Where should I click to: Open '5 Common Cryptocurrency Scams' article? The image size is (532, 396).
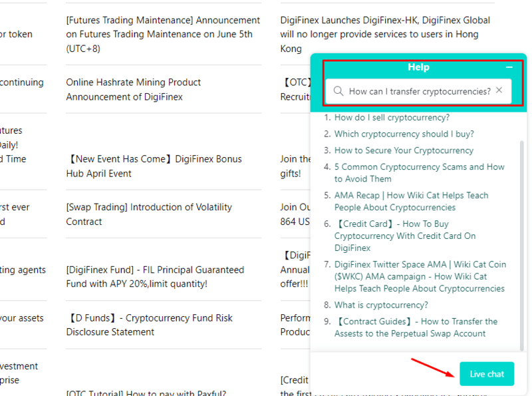coord(420,173)
